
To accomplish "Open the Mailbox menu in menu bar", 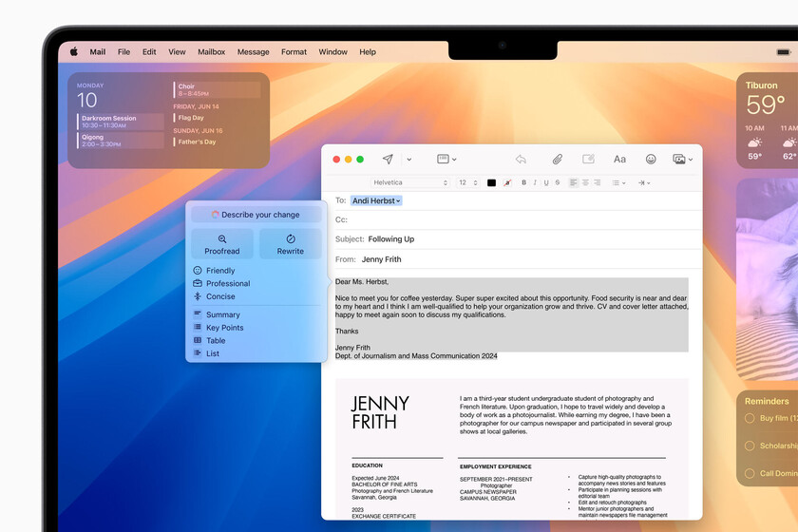I will pos(211,52).
